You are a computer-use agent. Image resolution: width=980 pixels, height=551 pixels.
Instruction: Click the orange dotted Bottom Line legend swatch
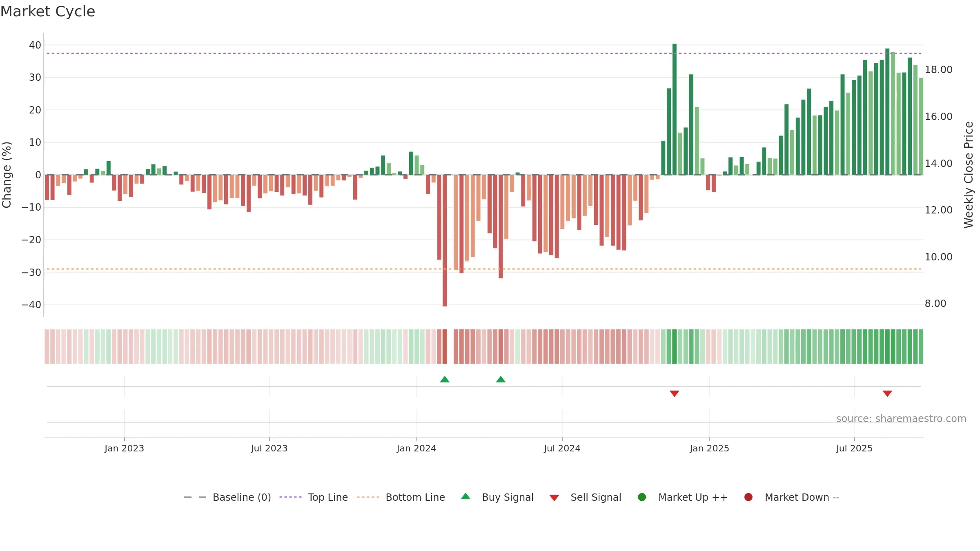(x=368, y=497)
